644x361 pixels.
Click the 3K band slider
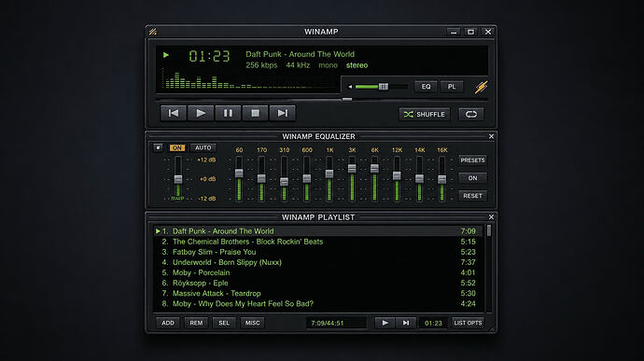click(352, 169)
